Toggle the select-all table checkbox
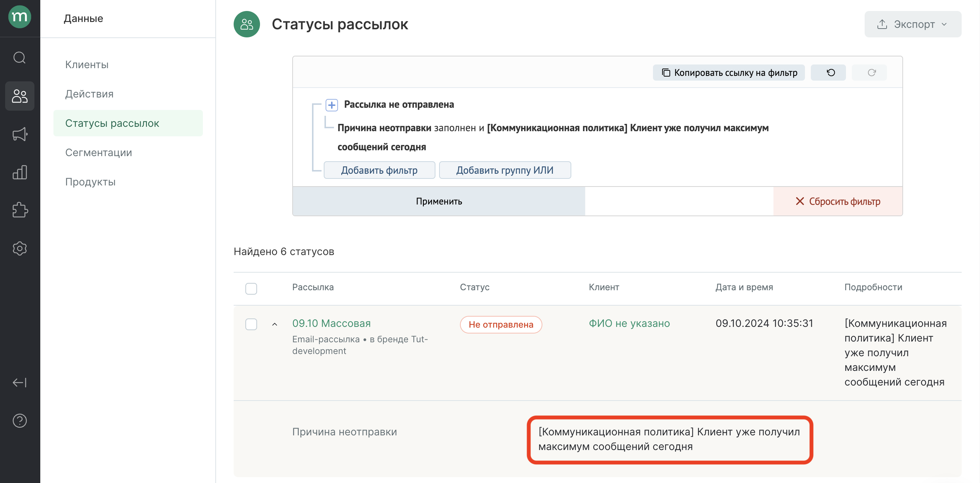The image size is (980, 483). click(251, 288)
